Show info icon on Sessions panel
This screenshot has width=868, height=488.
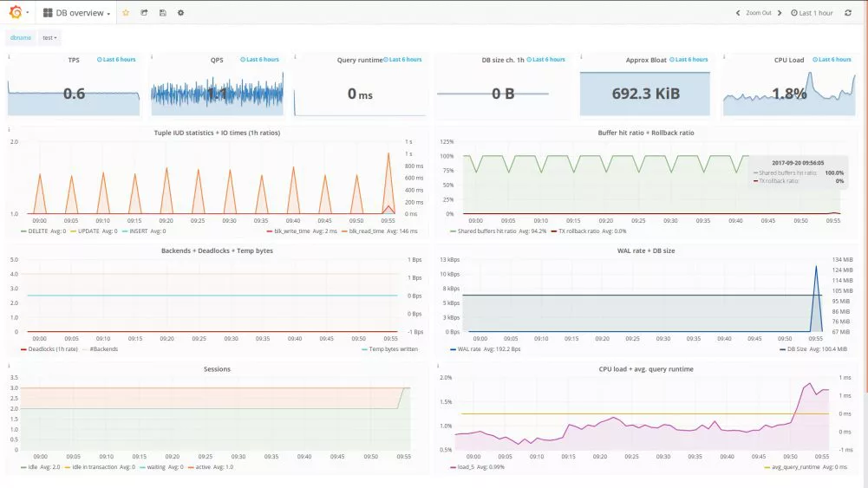pos(9,366)
